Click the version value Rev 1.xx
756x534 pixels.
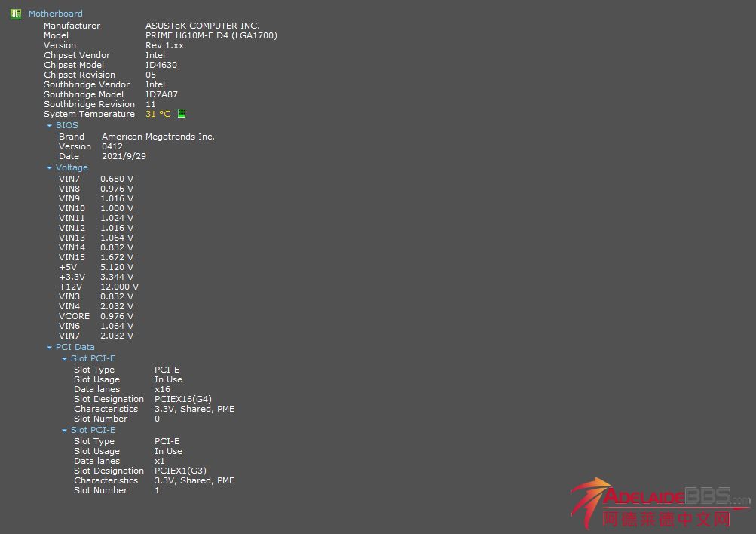[164, 45]
